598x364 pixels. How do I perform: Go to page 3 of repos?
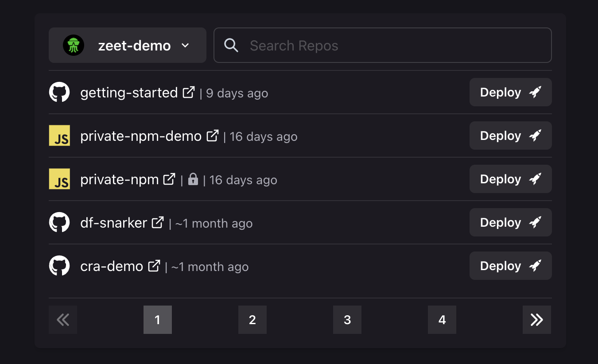[347, 320]
